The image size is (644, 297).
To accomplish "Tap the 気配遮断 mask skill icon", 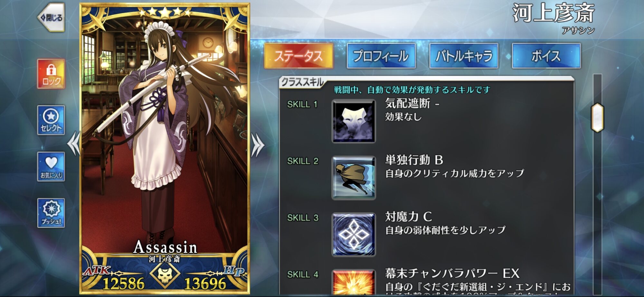I will (x=354, y=121).
